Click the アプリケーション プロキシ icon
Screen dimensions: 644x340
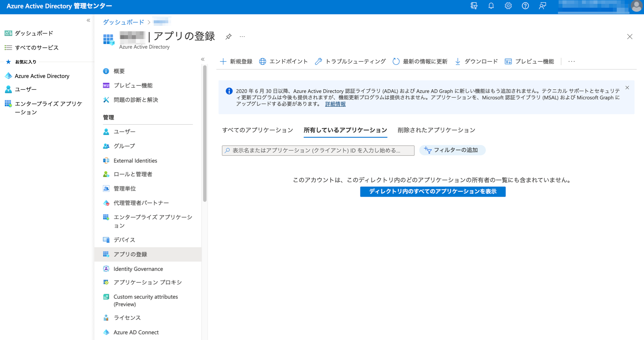[x=106, y=282]
